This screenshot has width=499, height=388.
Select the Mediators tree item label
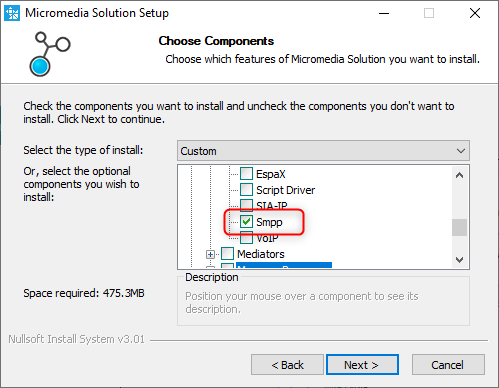(261, 254)
